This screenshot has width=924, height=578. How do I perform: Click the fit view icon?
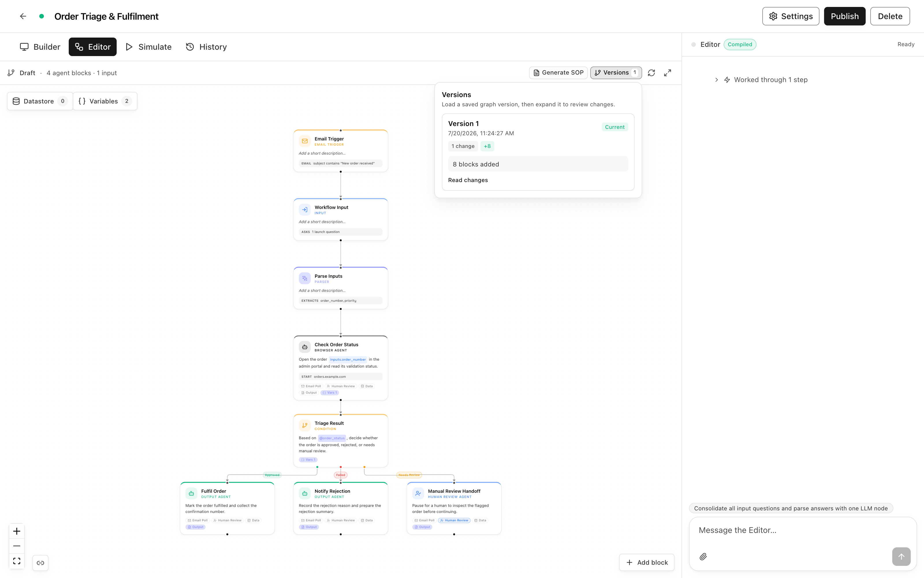[17, 561]
